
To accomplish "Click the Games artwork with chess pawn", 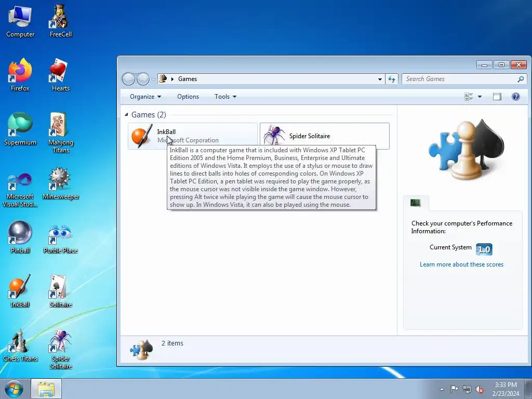I will pyautogui.click(x=466, y=150).
